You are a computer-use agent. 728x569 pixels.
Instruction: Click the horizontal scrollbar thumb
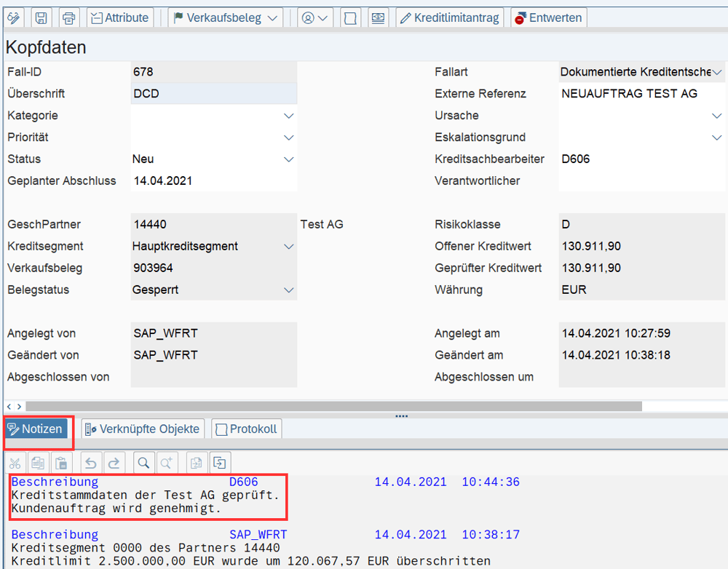[x=334, y=407]
